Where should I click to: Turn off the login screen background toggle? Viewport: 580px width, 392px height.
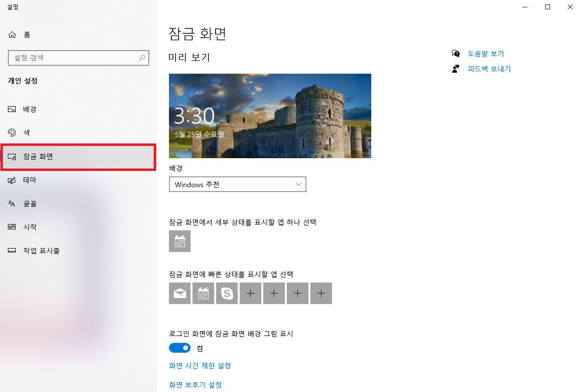click(180, 348)
